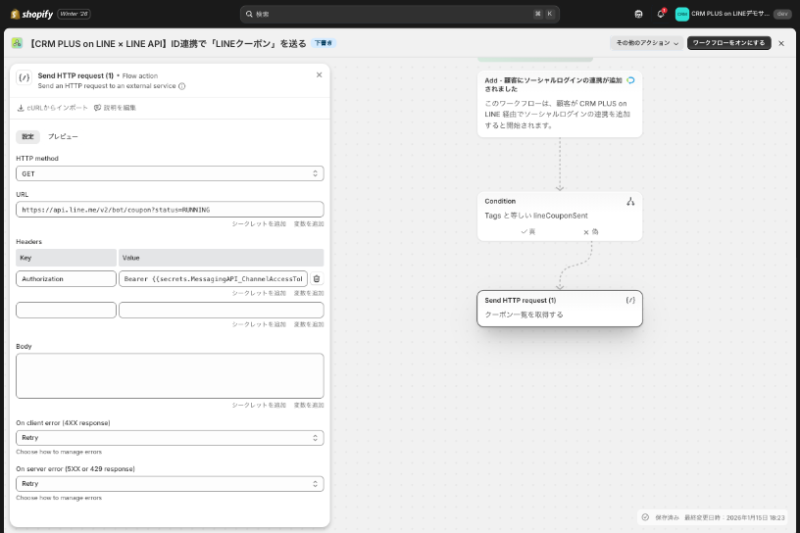Click the workflow app icon beside the title
Image resolution: width=800 pixels, height=533 pixels.
[x=17, y=43]
